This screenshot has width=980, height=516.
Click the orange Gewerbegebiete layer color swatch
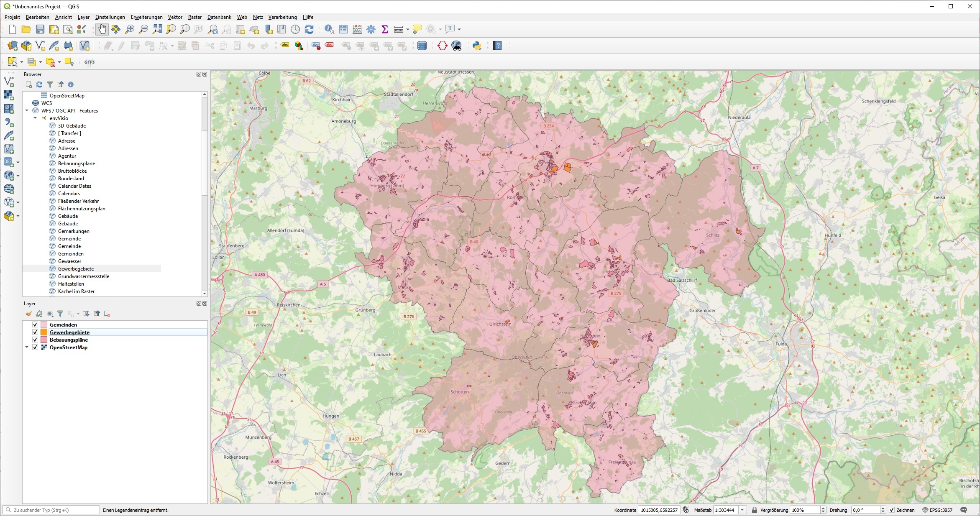[x=44, y=332]
